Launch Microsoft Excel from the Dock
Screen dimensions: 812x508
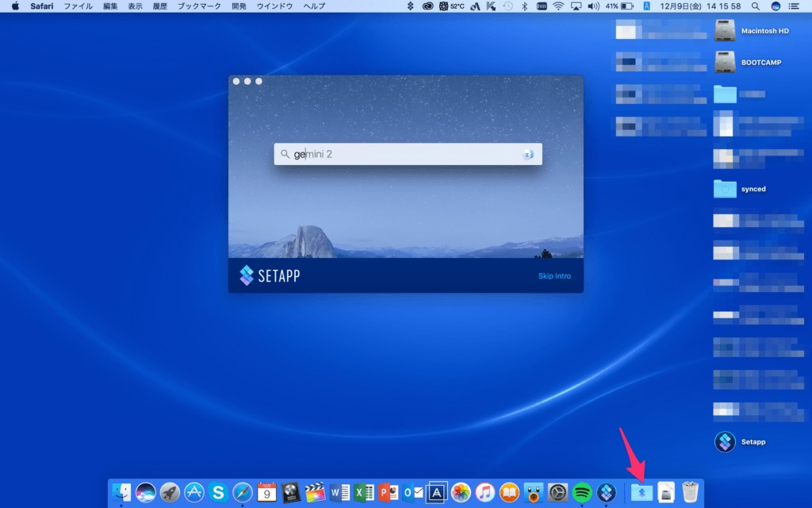[x=363, y=492]
